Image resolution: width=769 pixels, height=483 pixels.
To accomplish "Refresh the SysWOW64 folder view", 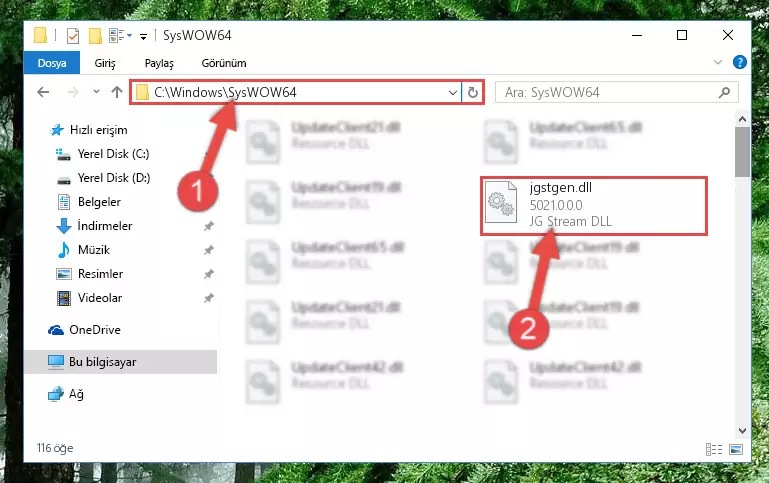I will [x=473, y=92].
